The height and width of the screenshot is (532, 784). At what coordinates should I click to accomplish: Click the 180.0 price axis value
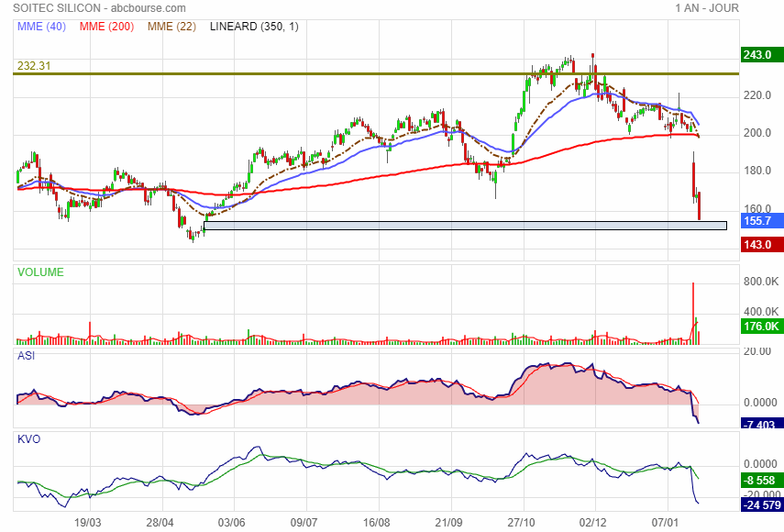(757, 171)
